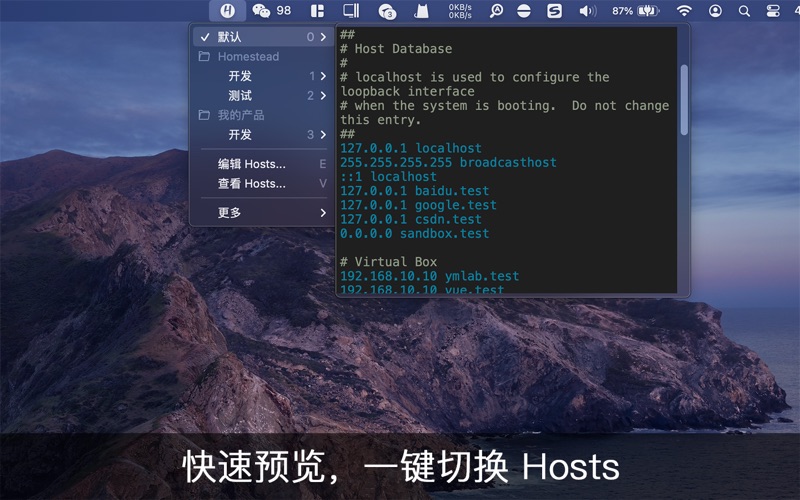Click the hosts preview scrollbar
This screenshot has width=800, height=500.
684,100
